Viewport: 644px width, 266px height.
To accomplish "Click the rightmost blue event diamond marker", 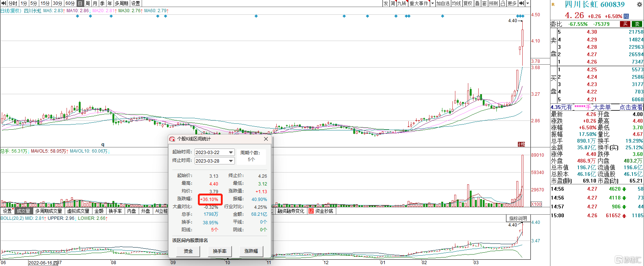I will pos(523,16).
